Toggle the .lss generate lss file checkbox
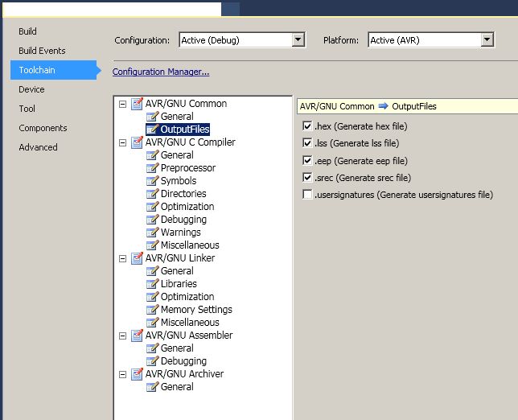This screenshot has height=420, width=518. coord(307,143)
